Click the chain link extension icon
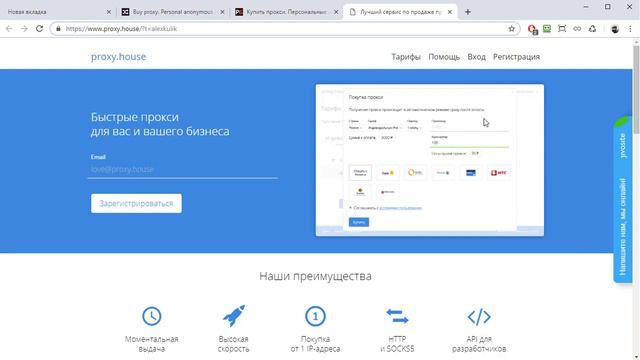 [x=577, y=29]
